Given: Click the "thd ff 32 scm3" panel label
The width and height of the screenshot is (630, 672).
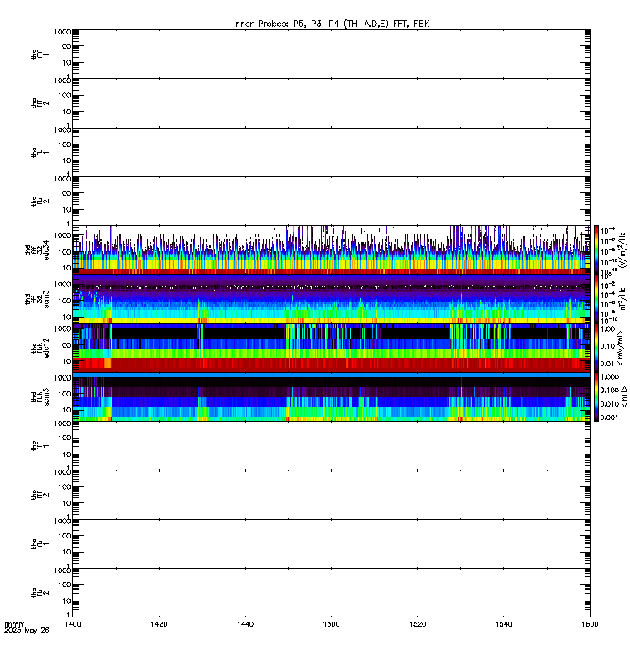Looking at the screenshot, I should pos(37,299).
